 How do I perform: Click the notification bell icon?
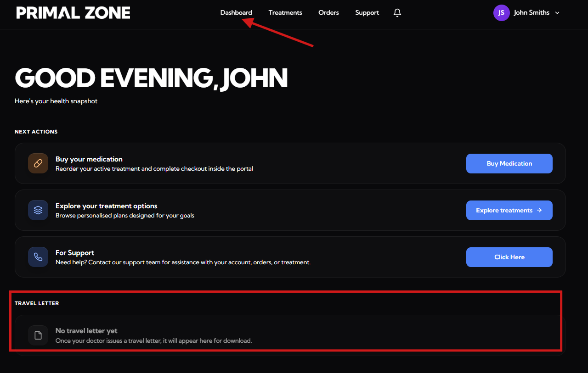pos(397,13)
